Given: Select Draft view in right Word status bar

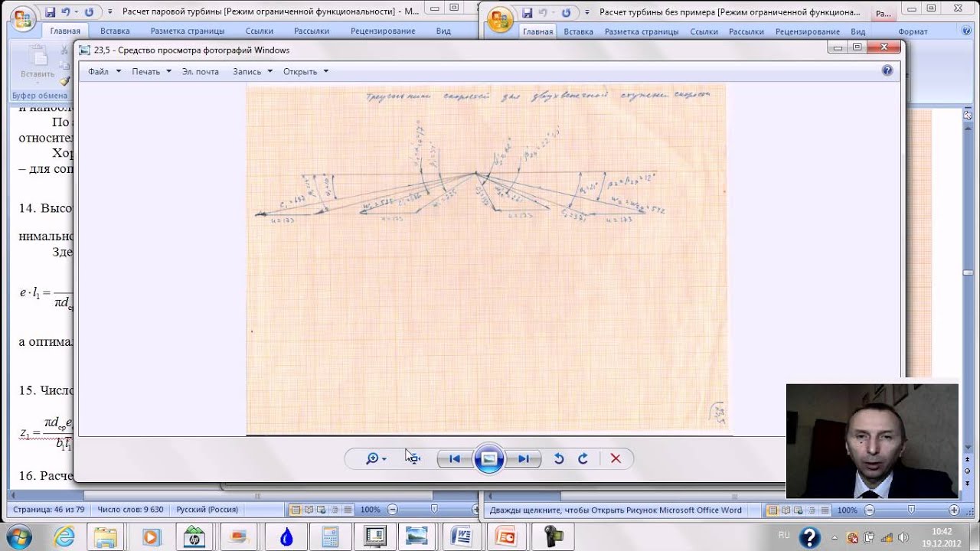Looking at the screenshot, I should pyautogui.click(x=825, y=510).
